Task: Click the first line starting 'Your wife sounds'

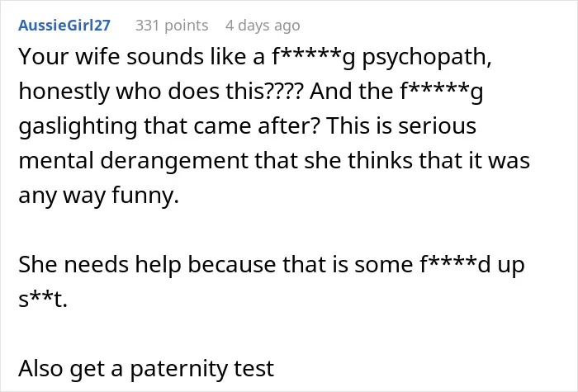Action: [254, 58]
